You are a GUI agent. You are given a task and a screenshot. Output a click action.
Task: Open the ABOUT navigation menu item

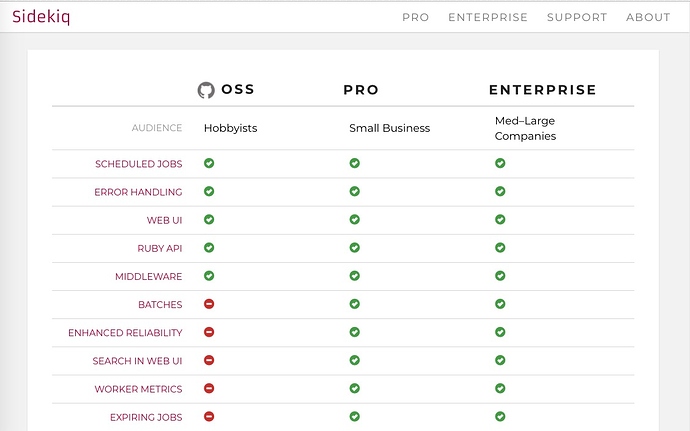pos(648,17)
